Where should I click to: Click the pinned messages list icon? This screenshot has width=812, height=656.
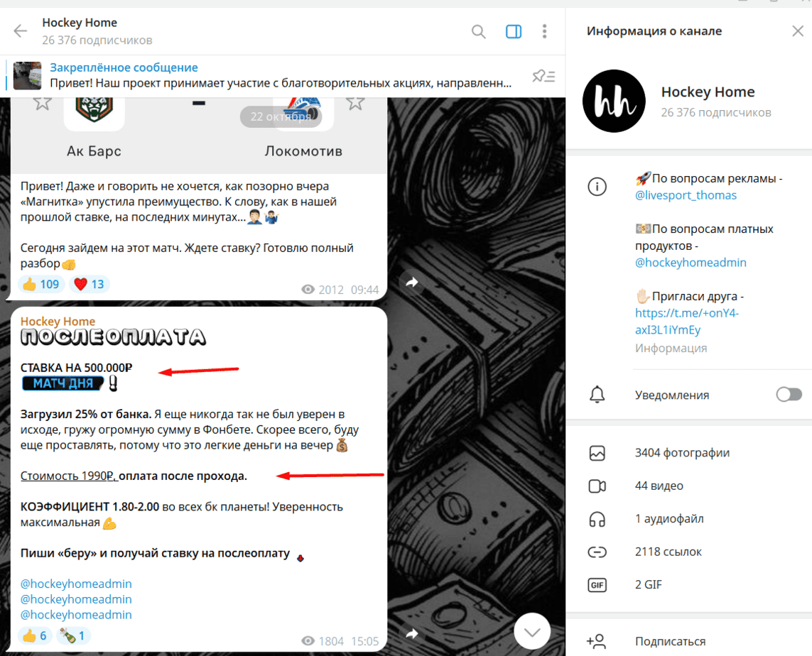click(543, 76)
